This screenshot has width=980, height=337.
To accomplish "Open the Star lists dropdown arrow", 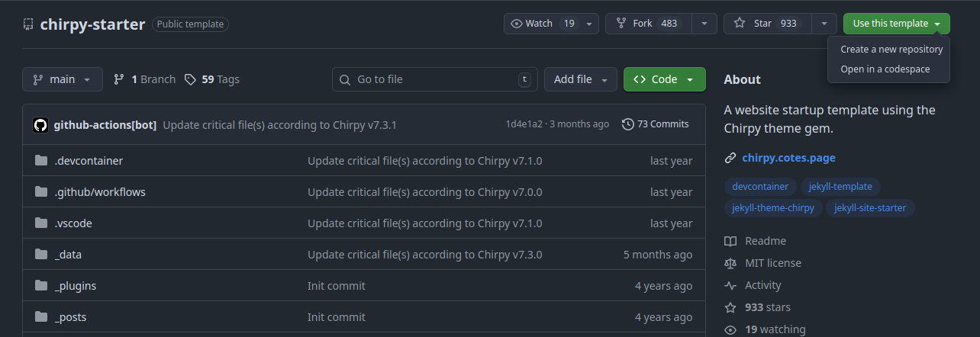I will [824, 24].
